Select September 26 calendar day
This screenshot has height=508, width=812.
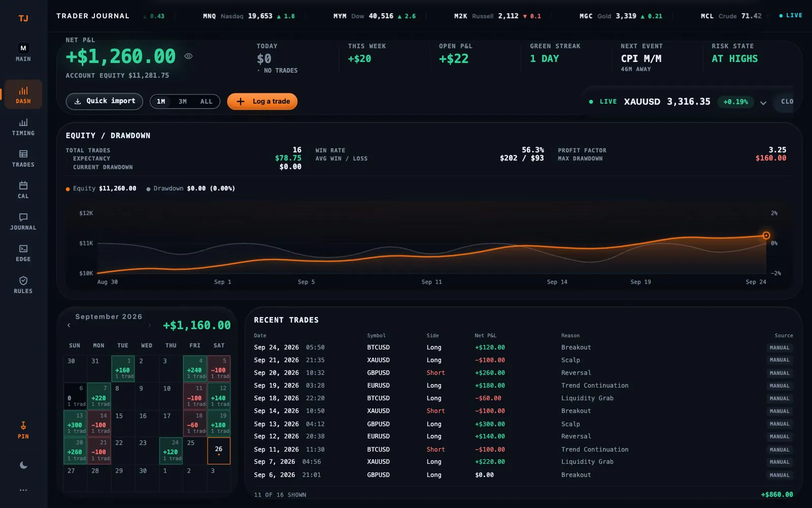tap(219, 451)
